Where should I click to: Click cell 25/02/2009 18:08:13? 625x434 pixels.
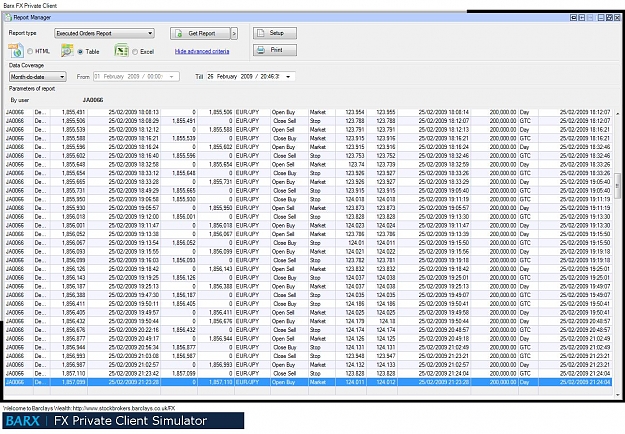(134, 112)
